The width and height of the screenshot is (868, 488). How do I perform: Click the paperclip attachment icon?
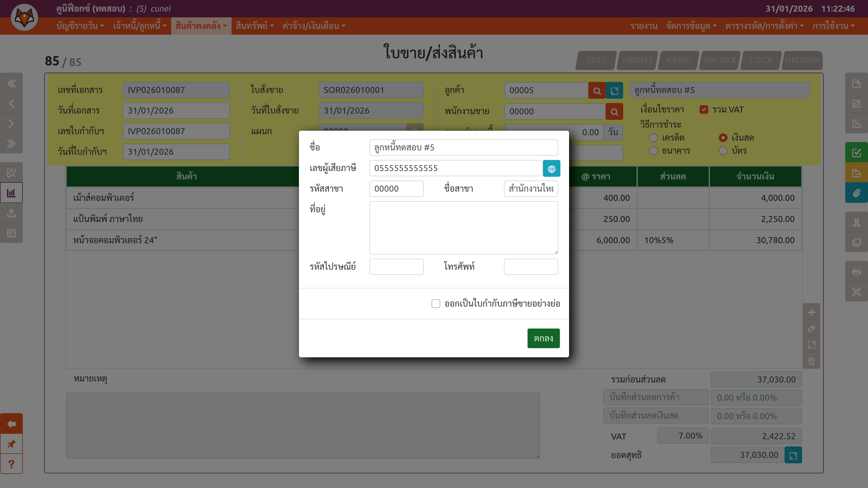pos(856,193)
